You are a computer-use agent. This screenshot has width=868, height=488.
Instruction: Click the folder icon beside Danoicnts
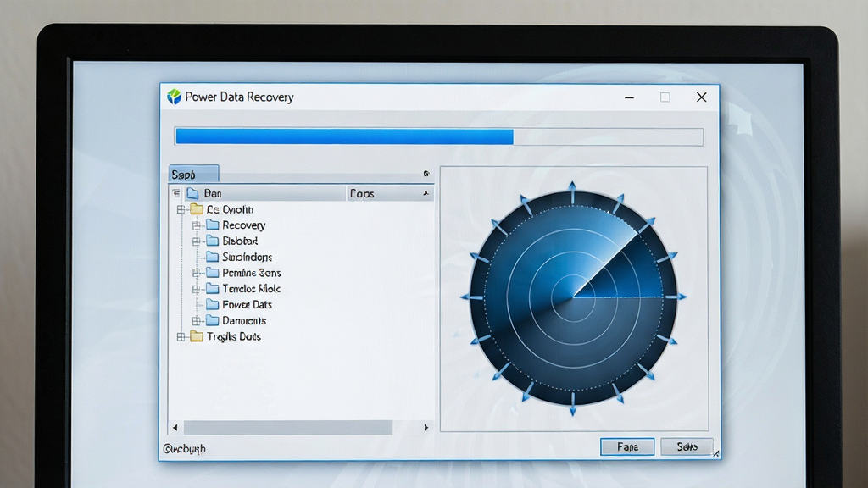[213, 320]
